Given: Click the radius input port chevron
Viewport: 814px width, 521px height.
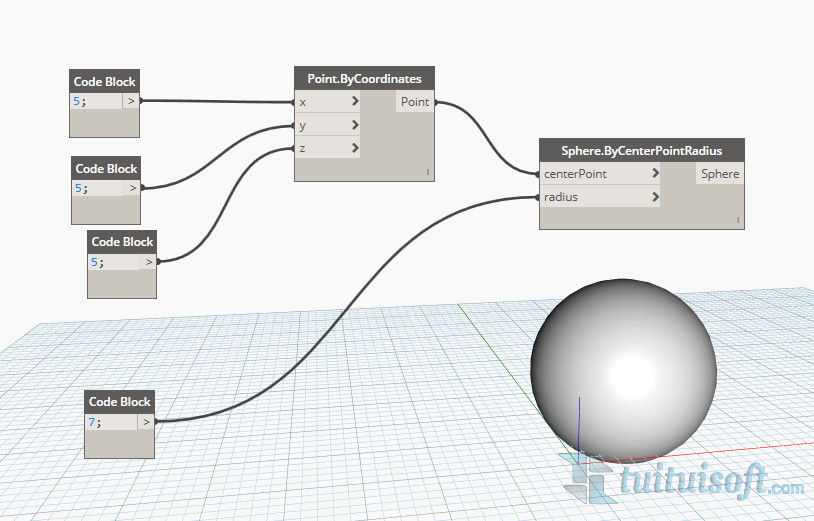Looking at the screenshot, I should [654, 197].
